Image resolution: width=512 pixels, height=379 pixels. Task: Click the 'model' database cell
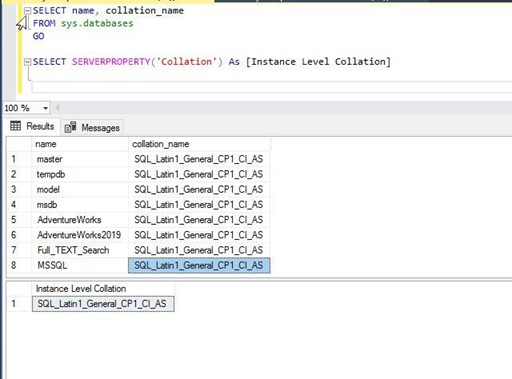[80, 190]
